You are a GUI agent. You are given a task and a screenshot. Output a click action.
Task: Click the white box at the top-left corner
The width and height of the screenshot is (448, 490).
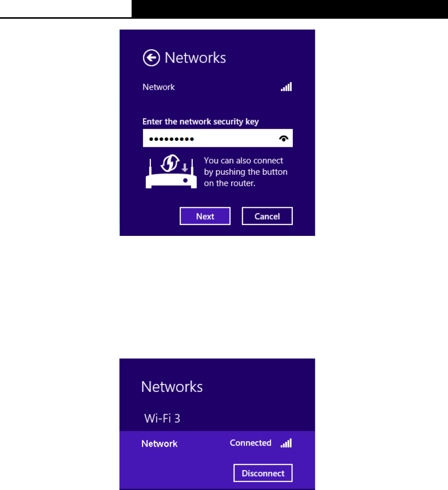(66, 8)
